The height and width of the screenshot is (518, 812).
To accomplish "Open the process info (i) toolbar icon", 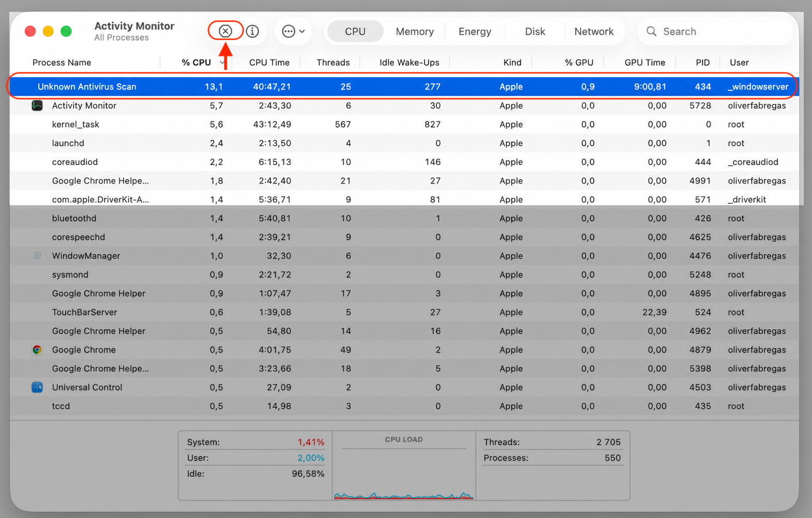I will pyautogui.click(x=252, y=31).
